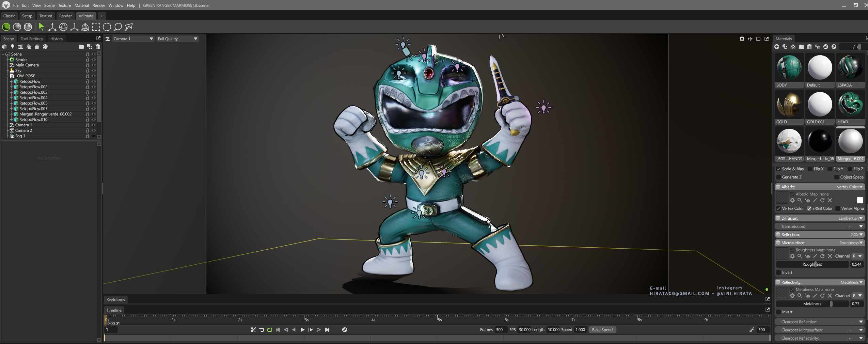Duplicate the selected scene object
Viewport: 868px width, 344px height.
point(90,47)
